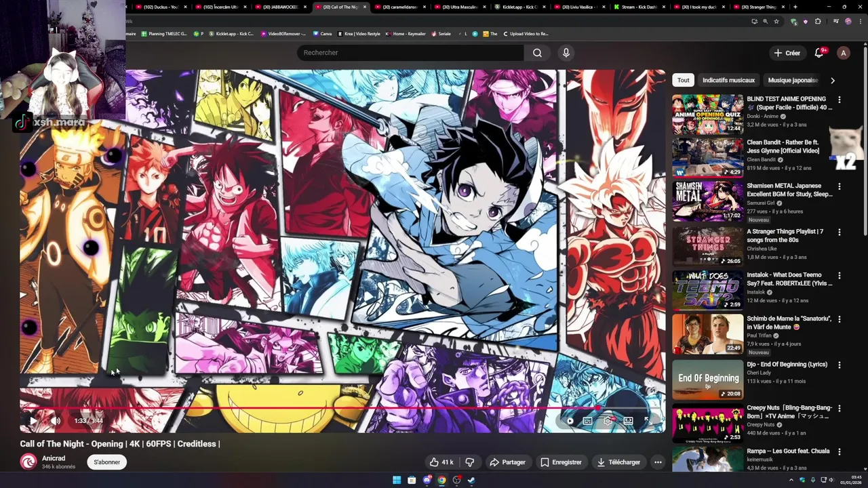Screen dimensions: 868x488
Task: Open the Créer create menu
Action: point(787,53)
